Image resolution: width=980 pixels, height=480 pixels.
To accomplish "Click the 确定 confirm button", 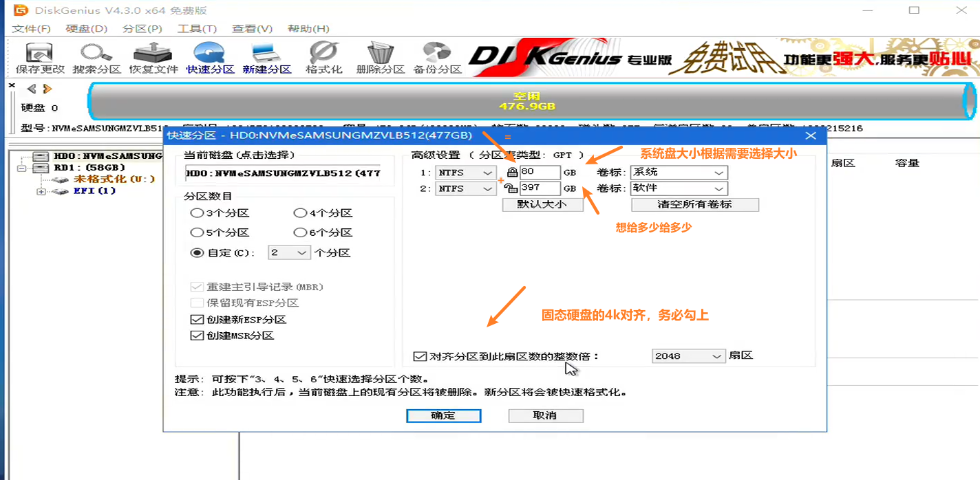I will coord(444,415).
